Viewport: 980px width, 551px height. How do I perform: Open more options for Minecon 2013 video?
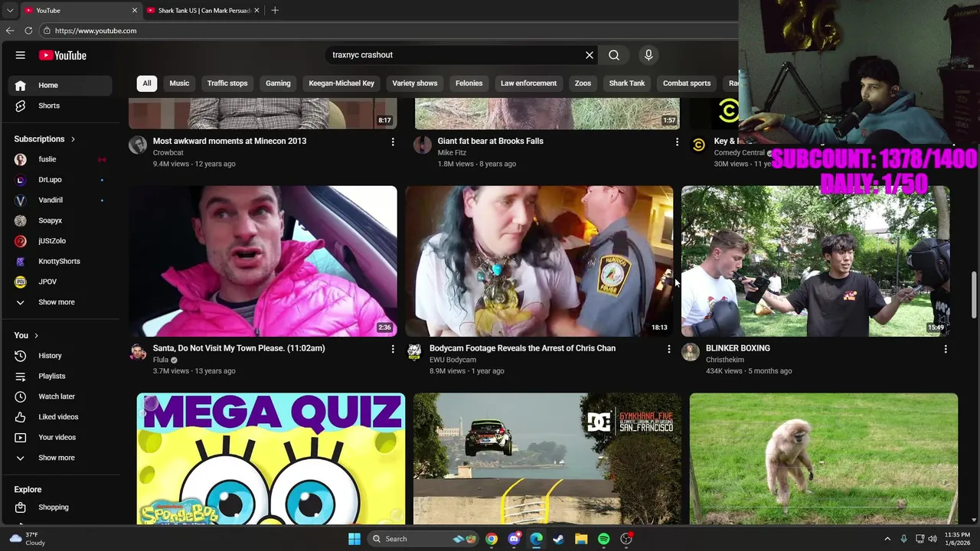393,142
